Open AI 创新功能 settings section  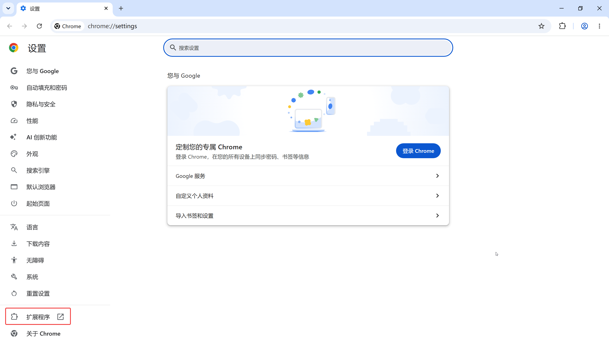(x=42, y=137)
